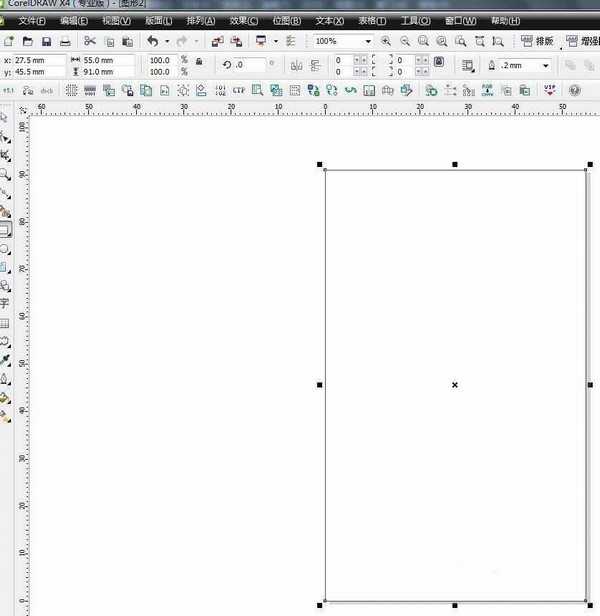Select the Table tool in the toolbox
The image size is (600, 616).
(x=5, y=323)
